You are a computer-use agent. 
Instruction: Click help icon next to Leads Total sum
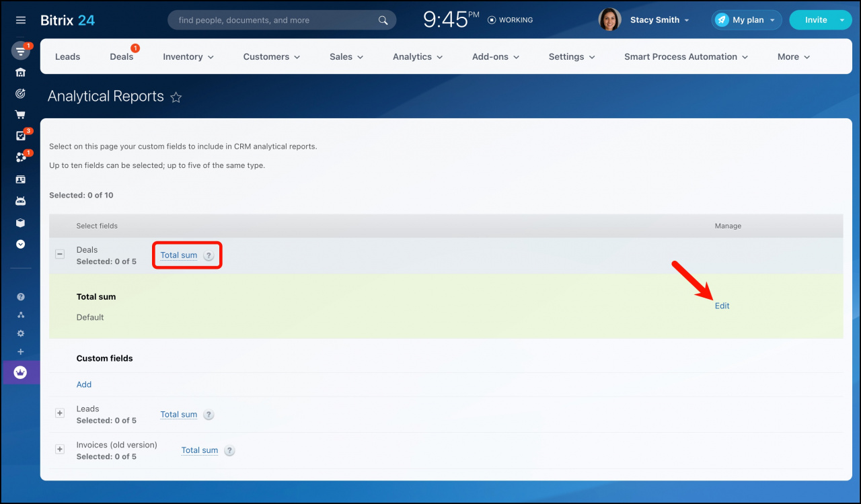pos(209,415)
